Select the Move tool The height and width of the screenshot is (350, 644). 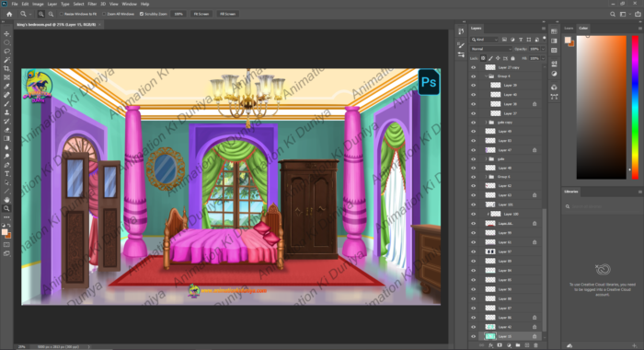(x=6, y=34)
